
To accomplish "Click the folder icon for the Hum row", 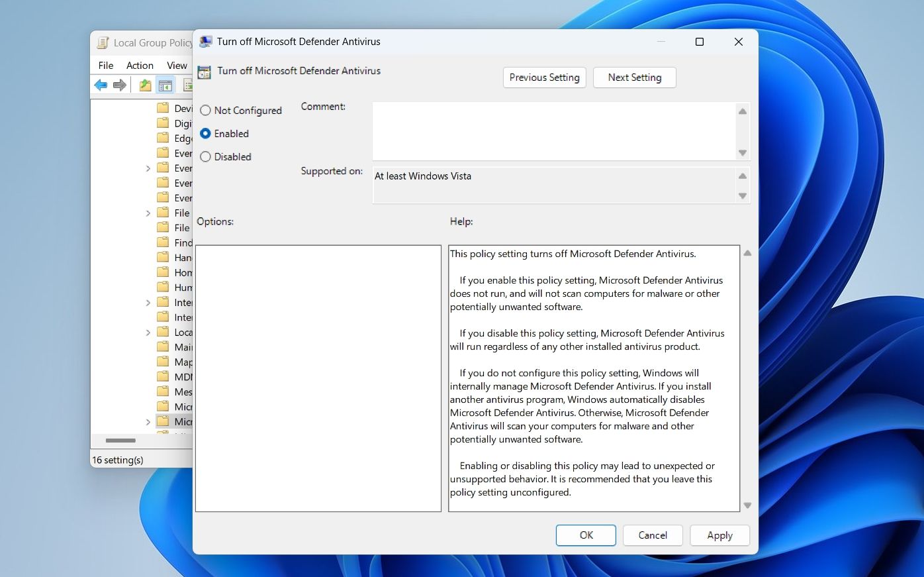I will (163, 287).
